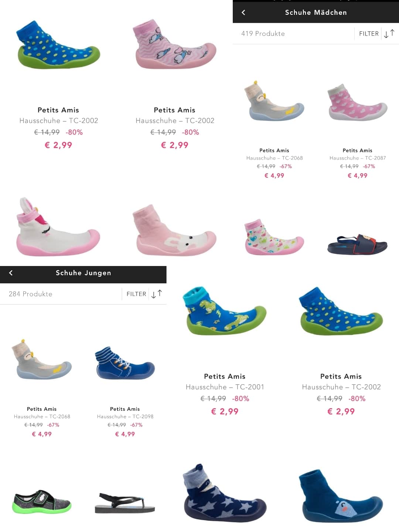Screen dimensions: 399x532
Task: Open sort arrows in Schuhe Mädchen
Action: (x=389, y=34)
